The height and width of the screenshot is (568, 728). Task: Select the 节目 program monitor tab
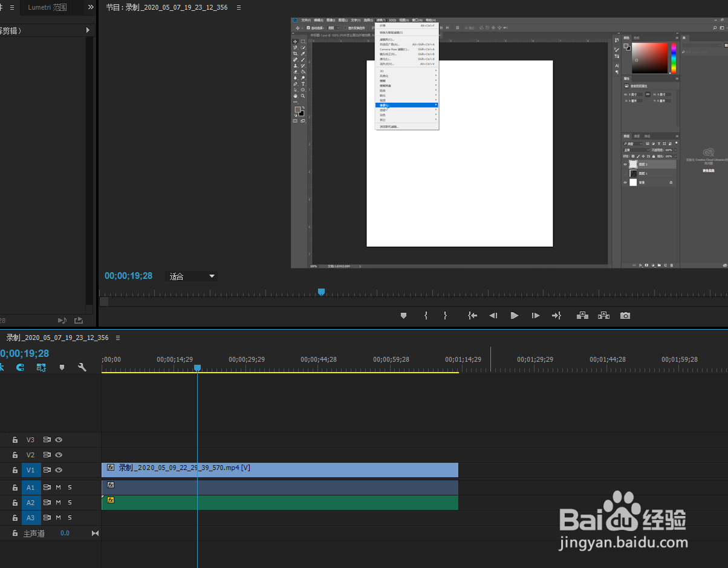pos(166,8)
